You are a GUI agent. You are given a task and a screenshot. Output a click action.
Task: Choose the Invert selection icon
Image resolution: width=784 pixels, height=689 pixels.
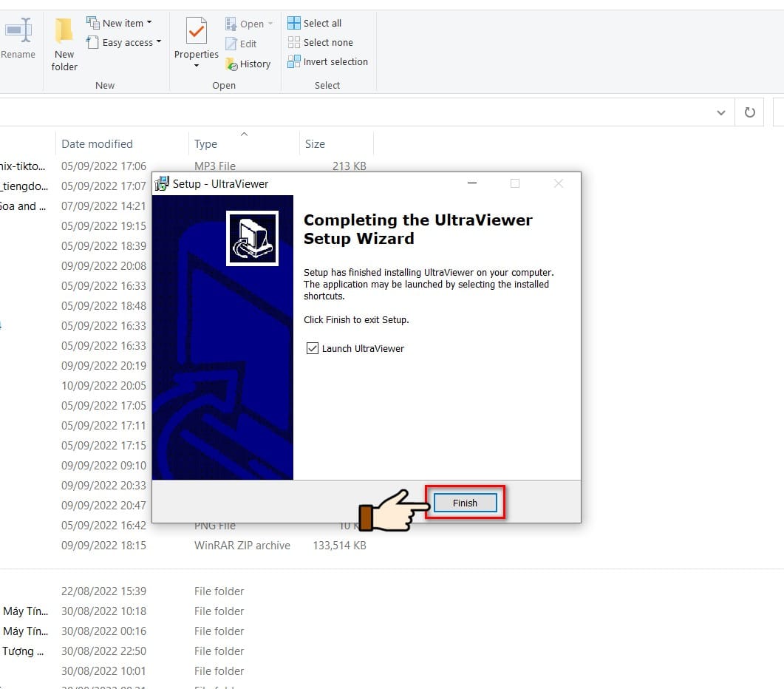click(x=294, y=61)
